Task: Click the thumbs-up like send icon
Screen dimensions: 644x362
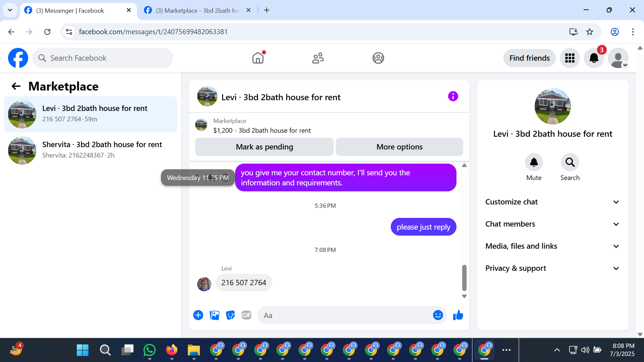Action: click(458, 315)
